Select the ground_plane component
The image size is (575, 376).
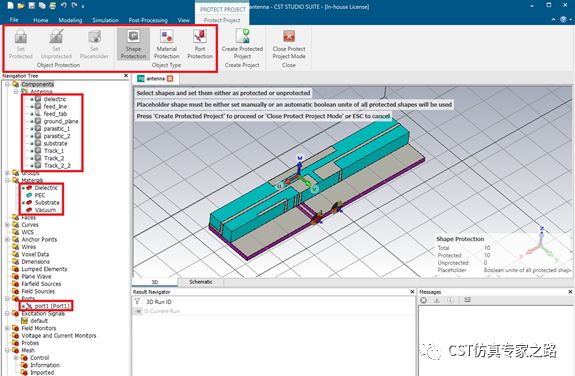tap(61, 121)
